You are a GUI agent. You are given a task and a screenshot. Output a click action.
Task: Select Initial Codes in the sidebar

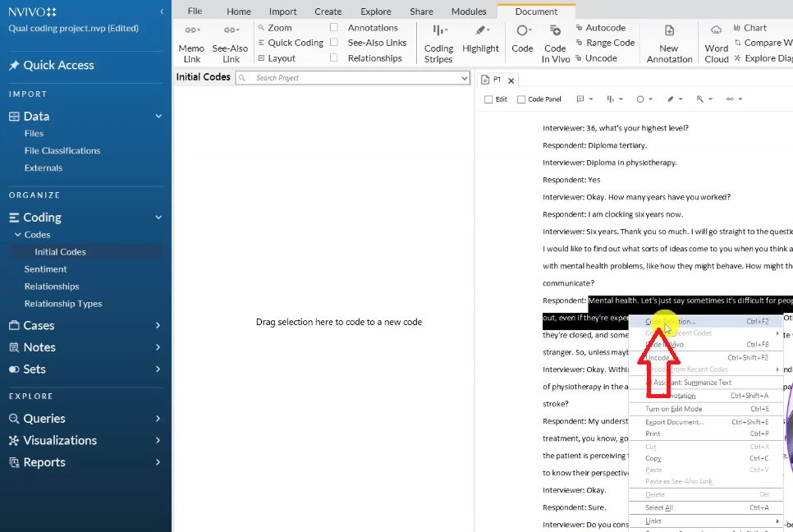60,252
